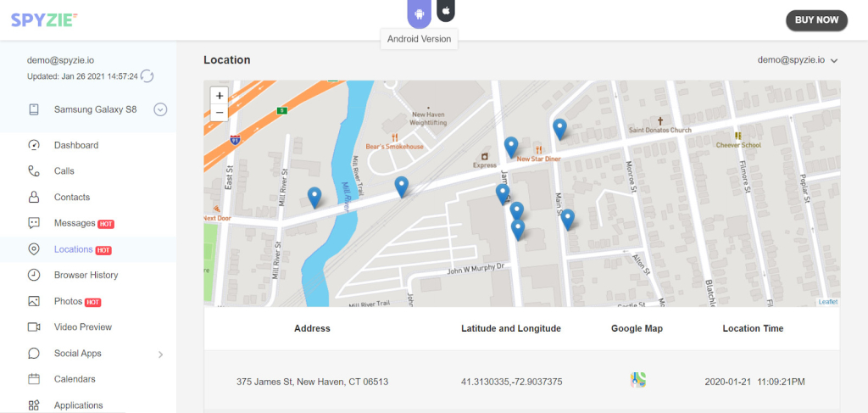The image size is (868, 413).
Task: Switch to the Apple iOS version icon
Action: point(446,10)
